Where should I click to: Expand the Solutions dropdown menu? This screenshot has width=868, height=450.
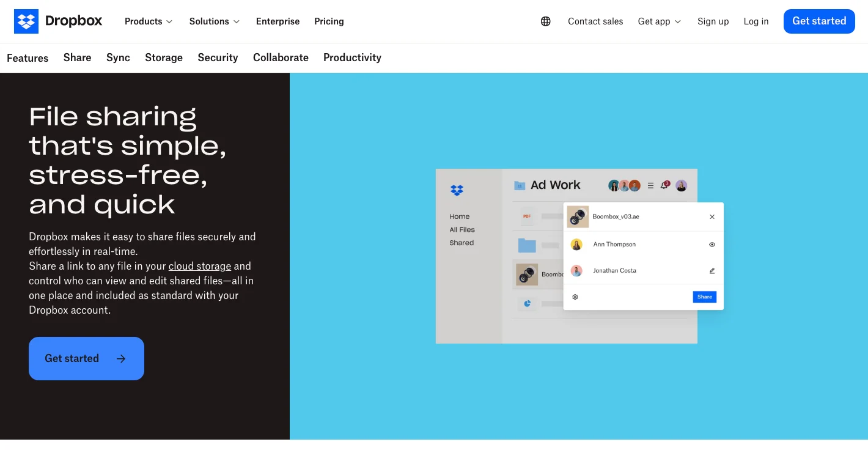pyautogui.click(x=215, y=21)
